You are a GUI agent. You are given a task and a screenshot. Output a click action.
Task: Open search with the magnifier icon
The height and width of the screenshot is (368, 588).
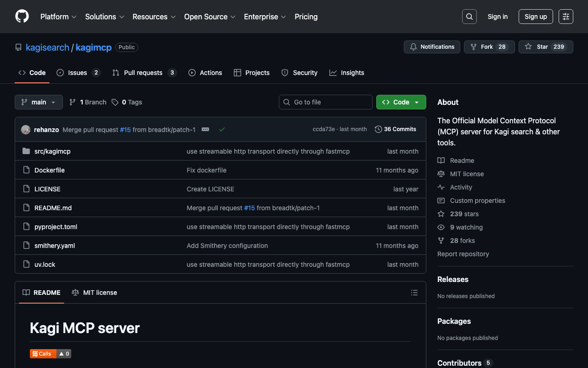click(469, 17)
